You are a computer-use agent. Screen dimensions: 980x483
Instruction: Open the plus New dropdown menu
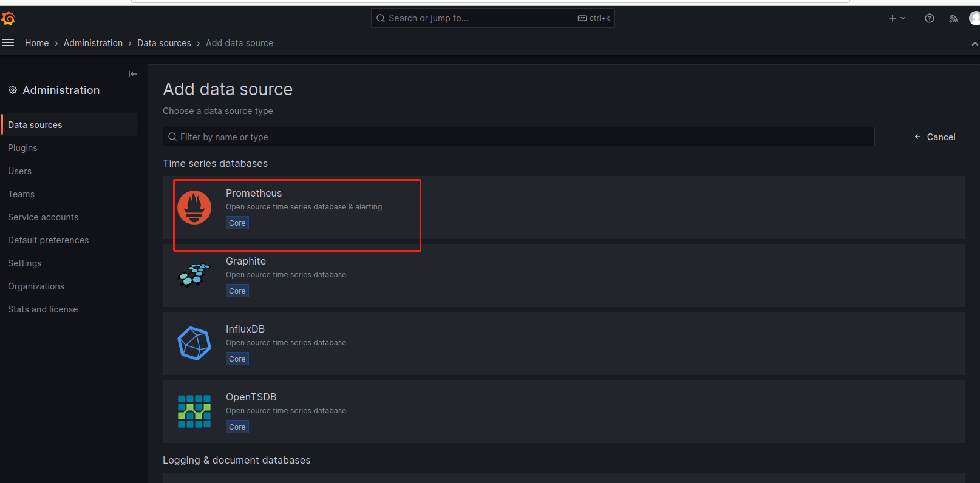(x=897, y=18)
